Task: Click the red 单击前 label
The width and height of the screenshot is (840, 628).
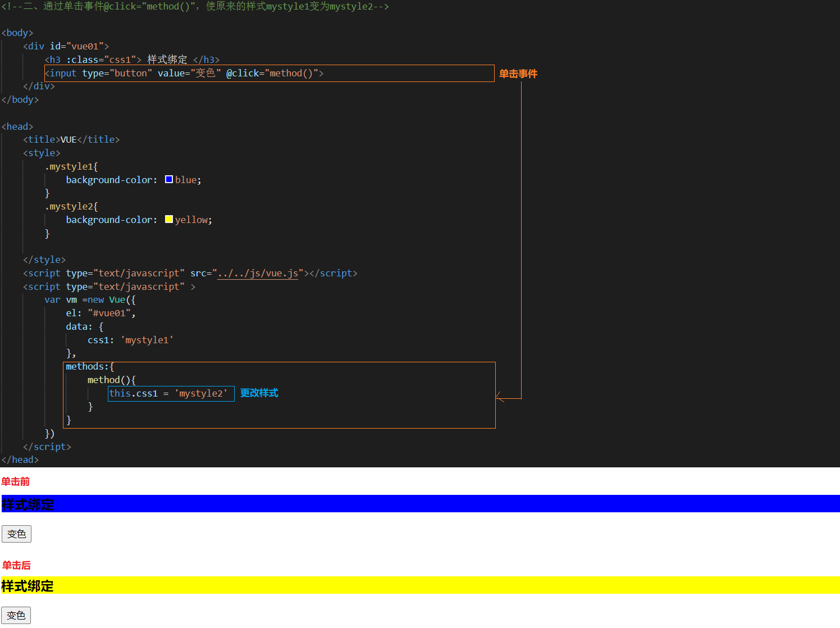Action: (16, 481)
